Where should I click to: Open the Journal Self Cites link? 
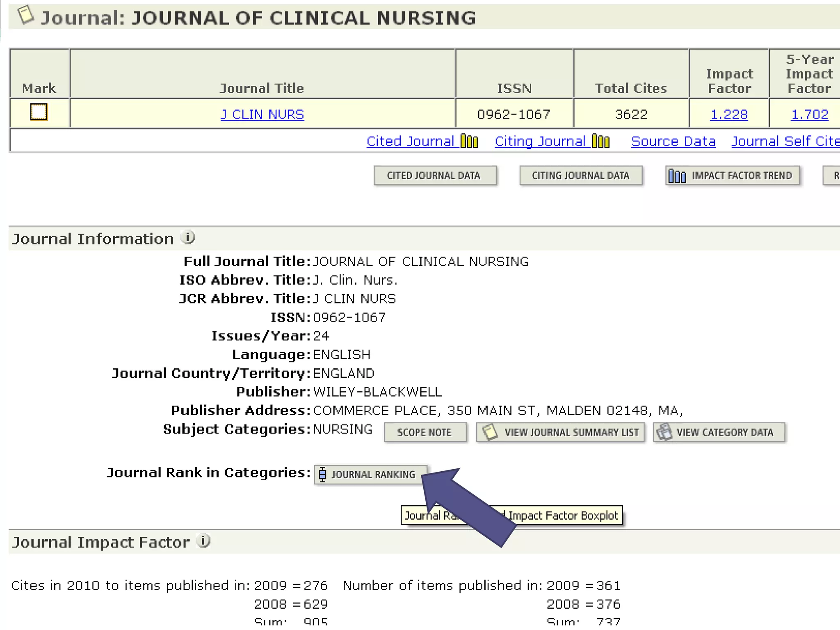(785, 141)
